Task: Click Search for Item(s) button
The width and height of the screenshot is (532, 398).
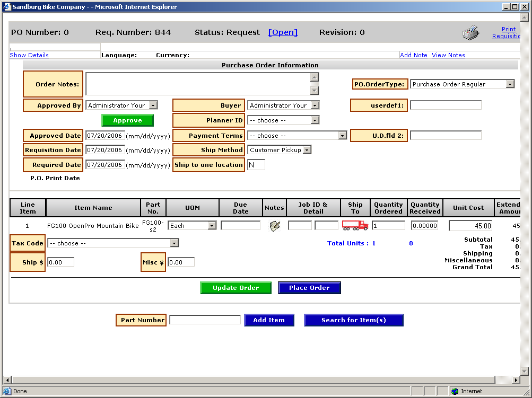Action: pyautogui.click(x=353, y=320)
